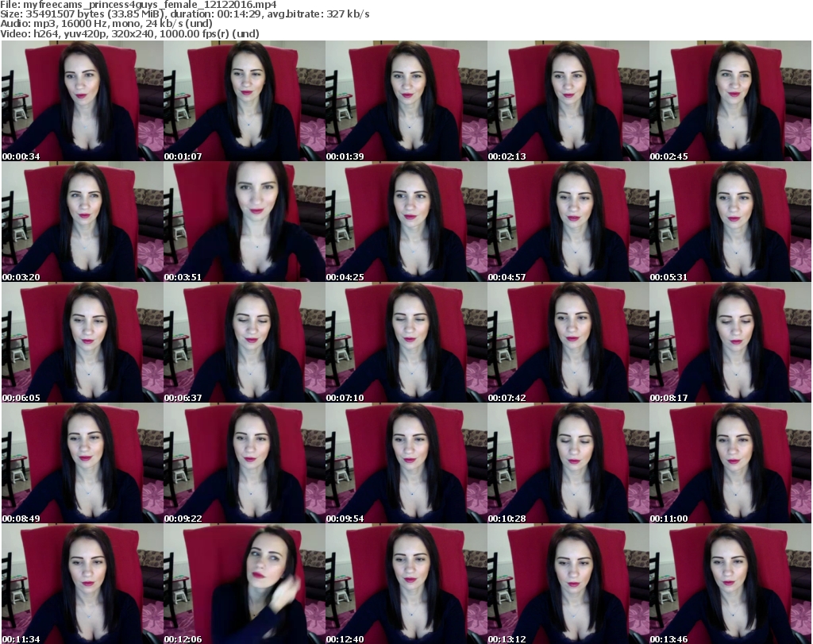Select the thumbnail frame stamped 00:01:39
This screenshot has height=644, width=813.
coord(406,101)
